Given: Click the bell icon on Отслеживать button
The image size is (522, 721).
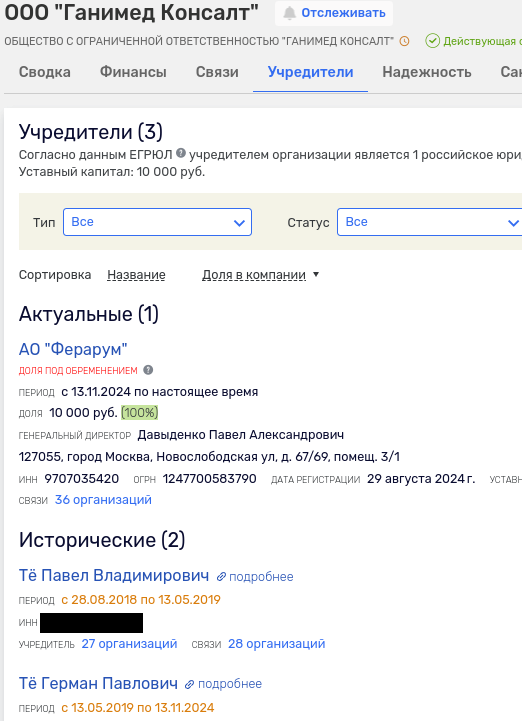Looking at the screenshot, I should click(x=289, y=13).
